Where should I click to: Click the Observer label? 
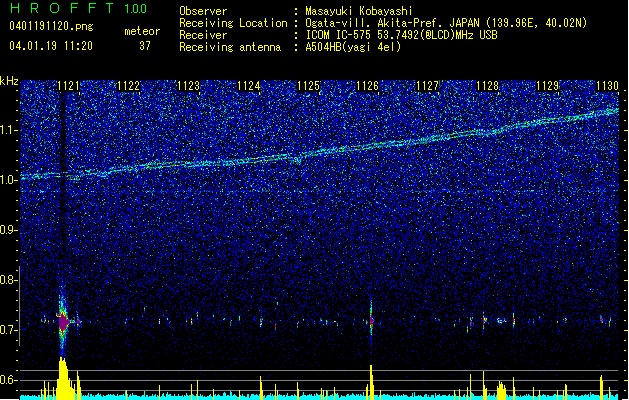(203, 11)
